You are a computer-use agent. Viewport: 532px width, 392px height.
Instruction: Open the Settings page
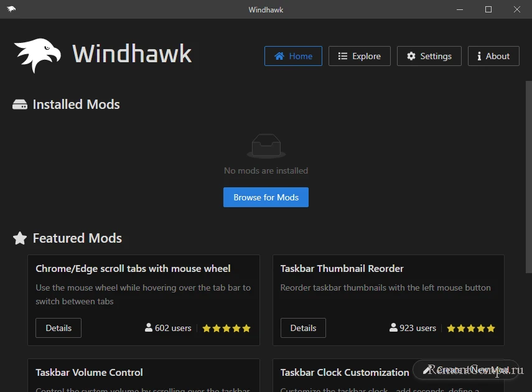(429, 56)
